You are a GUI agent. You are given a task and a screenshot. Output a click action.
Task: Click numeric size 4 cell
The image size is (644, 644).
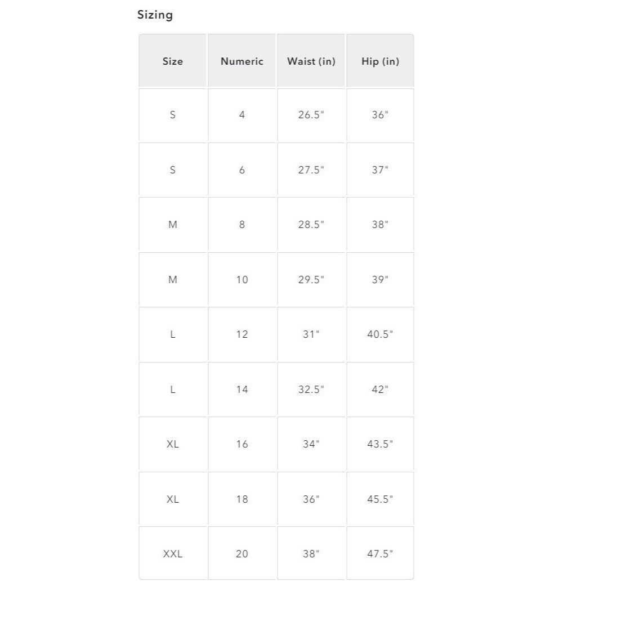tap(242, 115)
